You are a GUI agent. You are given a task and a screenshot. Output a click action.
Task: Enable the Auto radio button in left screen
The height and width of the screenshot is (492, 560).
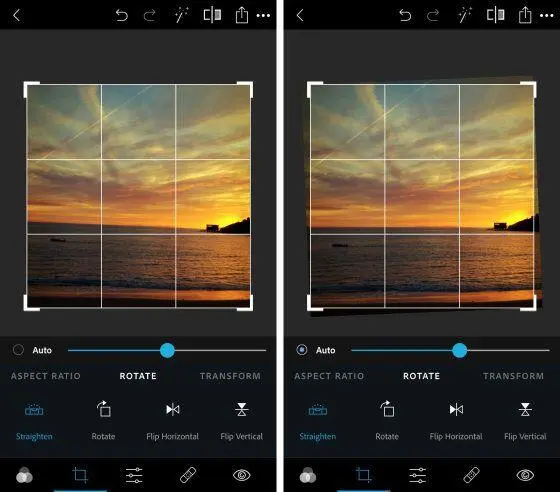pos(18,350)
